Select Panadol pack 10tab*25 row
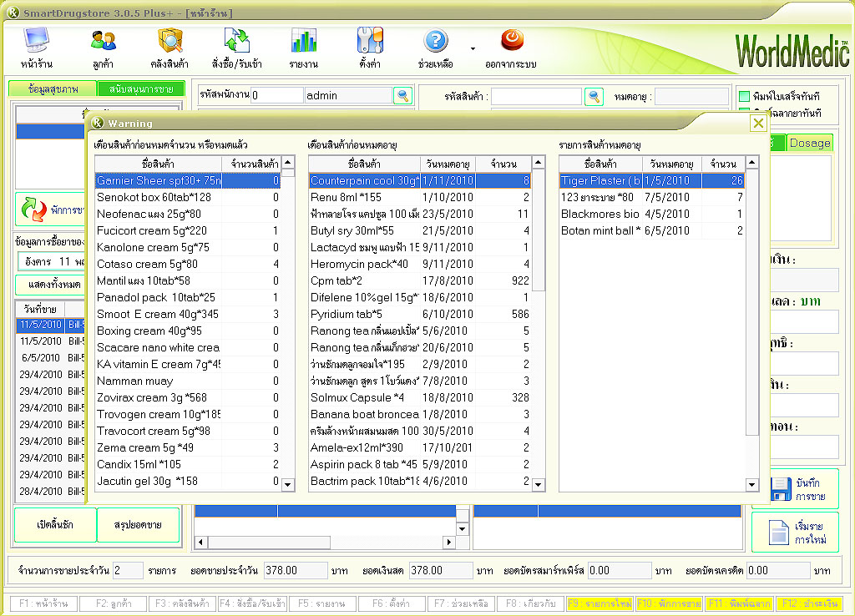The height and width of the screenshot is (616, 855). [x=188, y=298]
